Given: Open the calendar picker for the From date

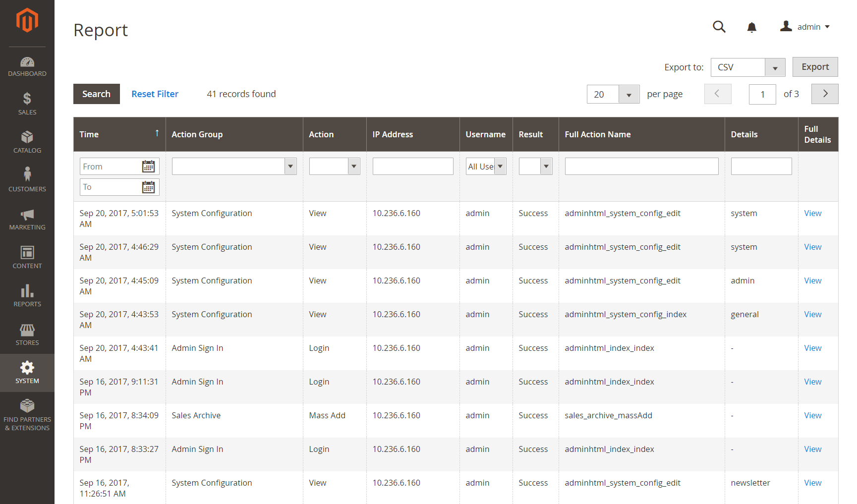Looking at the screenshot, I should pos(149,166).
